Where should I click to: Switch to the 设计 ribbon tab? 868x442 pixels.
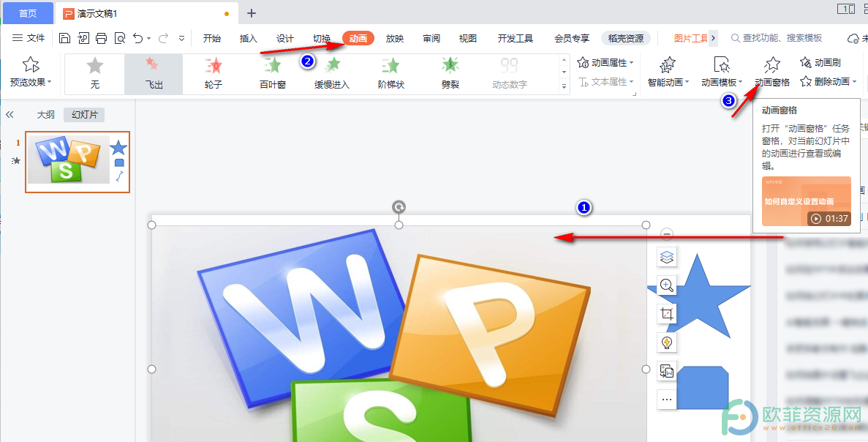point(285,38)
